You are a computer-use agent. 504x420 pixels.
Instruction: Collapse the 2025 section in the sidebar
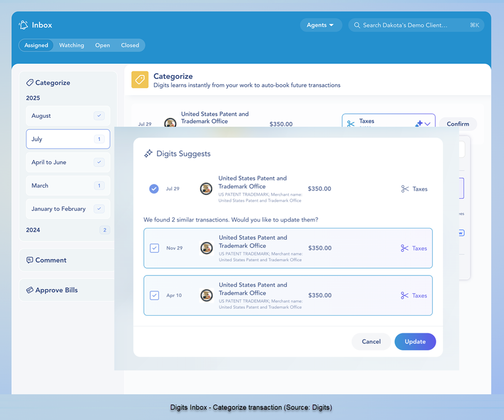(x=33, y=98)
